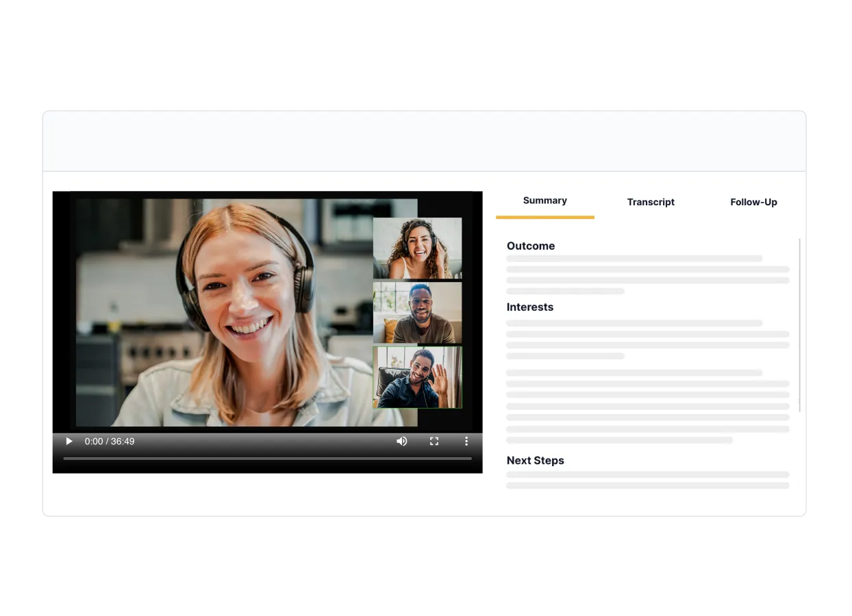Screen dimensions: 852x616
Task: Select the waving man's video thumbnail
Action: point(418,377)
